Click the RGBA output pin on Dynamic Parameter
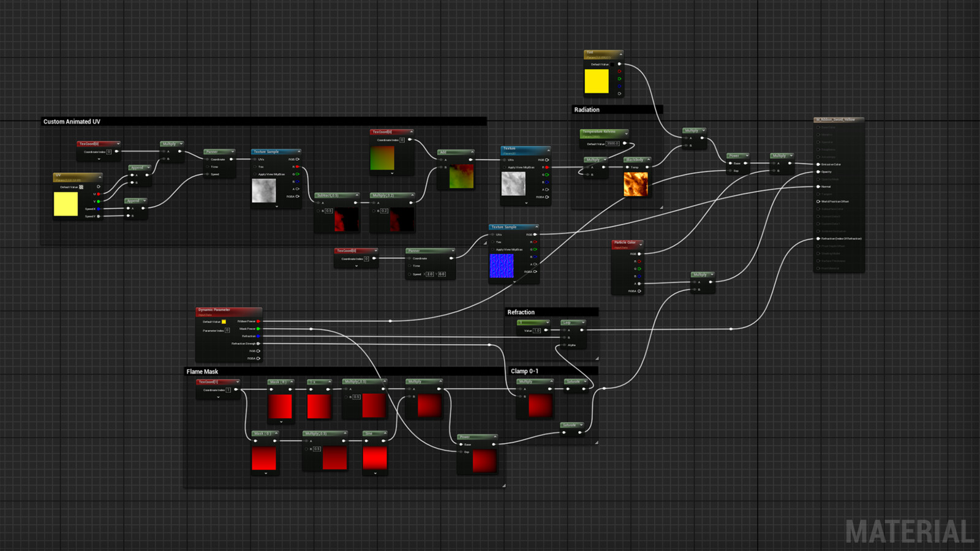980x551 pixels. click(x=258, y=358)
